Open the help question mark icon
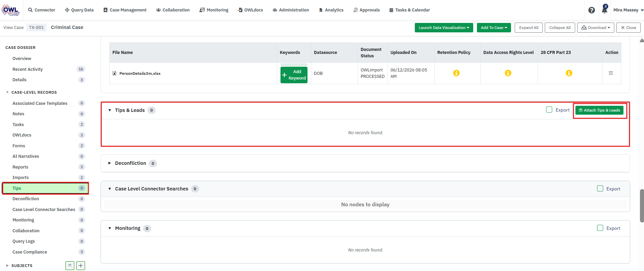This screenshot has width=644, height=271. click(x=591, y=10)
